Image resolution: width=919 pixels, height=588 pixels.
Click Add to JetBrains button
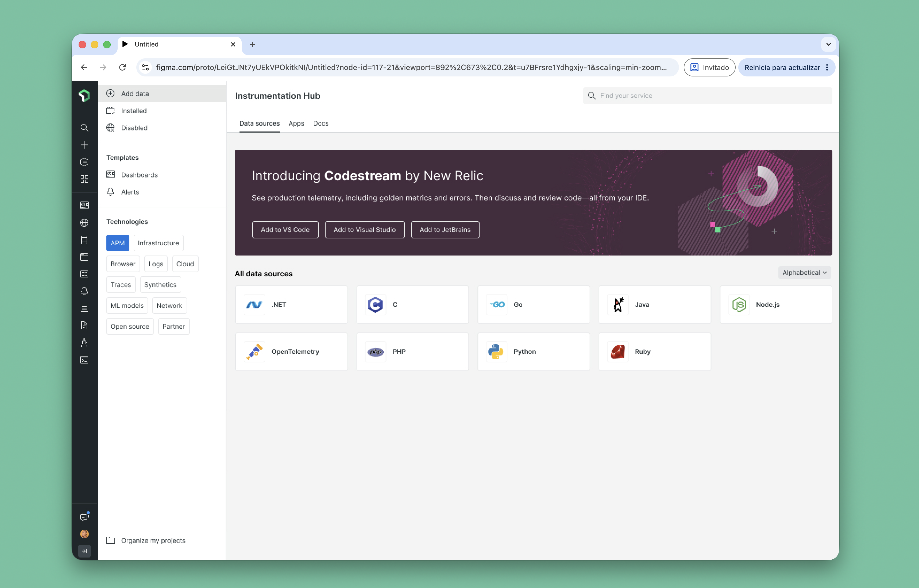pyautogui.click(x=445, y=230)
